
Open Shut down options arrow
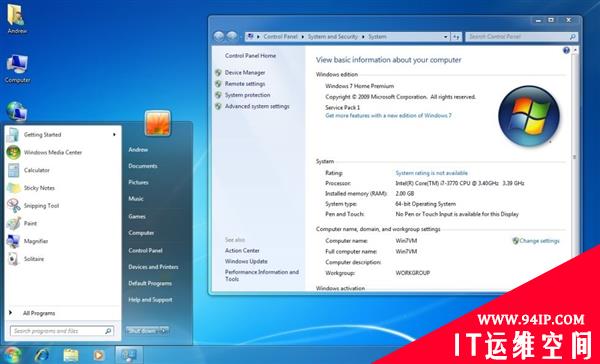click(165, 331)
